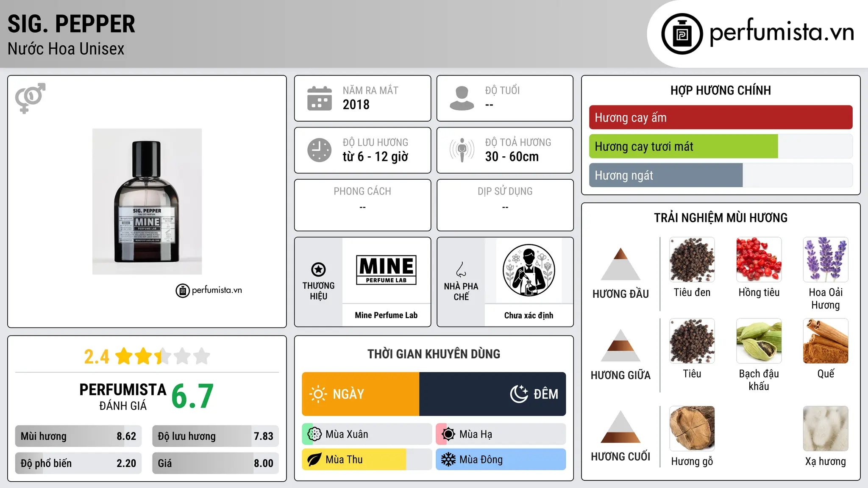The width and height of the screenshot is (868, 488).
Task: Open the Xạ hương musk note image
Action: pos(826,429)
